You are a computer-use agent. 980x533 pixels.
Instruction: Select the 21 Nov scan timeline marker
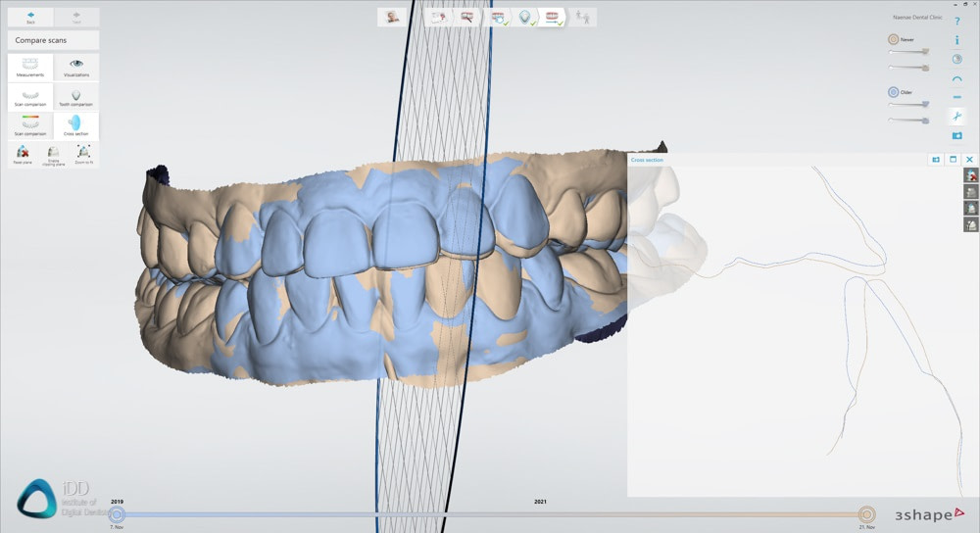(x=866, y=515)
